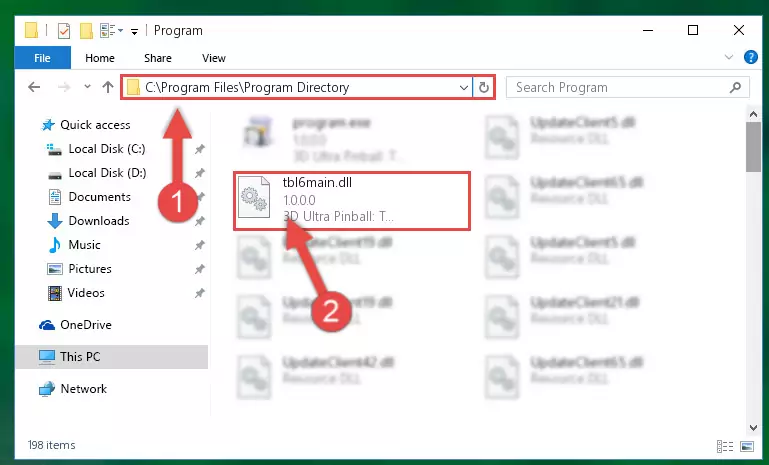Switch to the Share ribbon tab
Screen dimensions: 769x465
157,58
